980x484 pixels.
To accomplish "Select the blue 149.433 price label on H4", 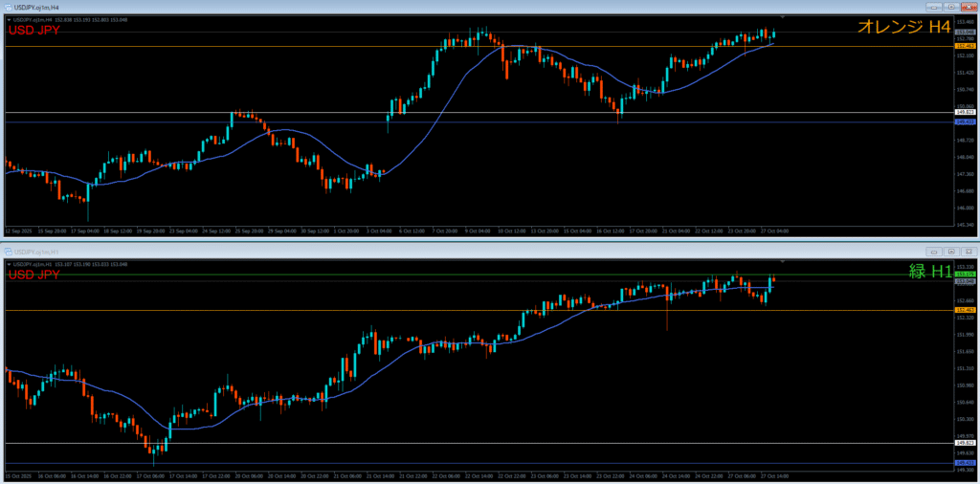I will pos(965,121).
